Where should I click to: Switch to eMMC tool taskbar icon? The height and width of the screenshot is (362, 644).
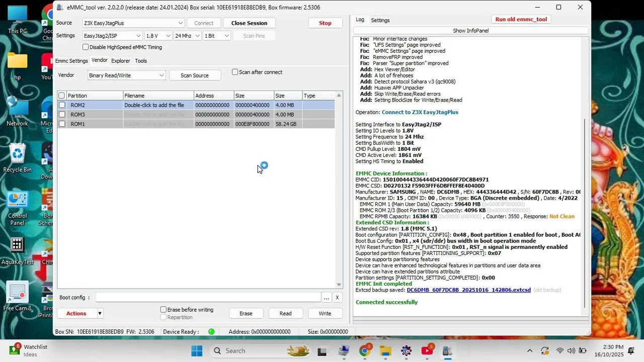pyautogui.click(x=448, y=350)
